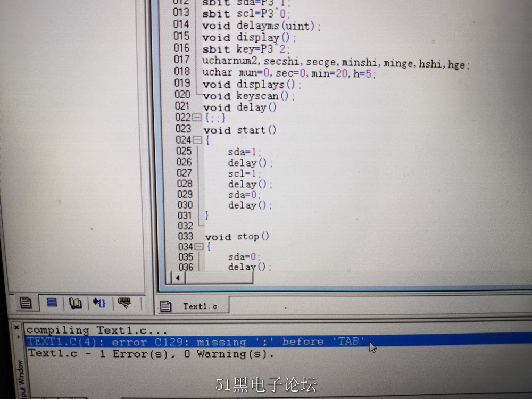Image resolution: width=532 pixels, height=399 pixels.
Task: Click the document icon of the leftmost workspace tab
Action: pos(25,303)
